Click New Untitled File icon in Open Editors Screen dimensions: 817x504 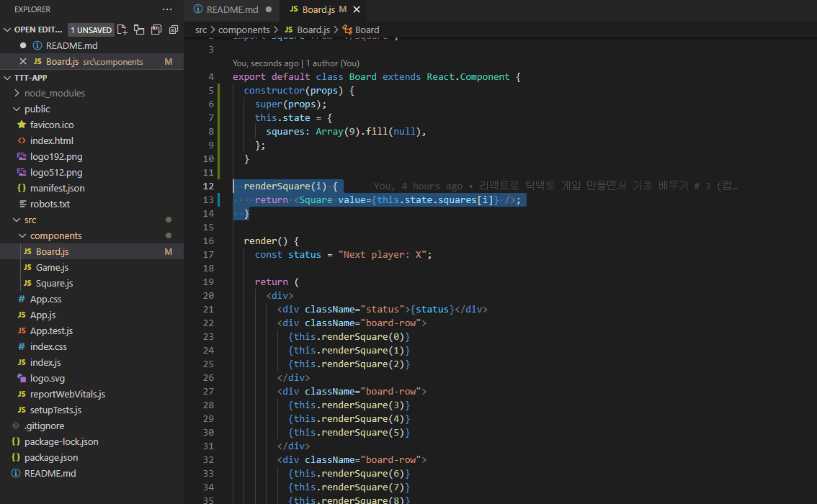tap(122, 30)
